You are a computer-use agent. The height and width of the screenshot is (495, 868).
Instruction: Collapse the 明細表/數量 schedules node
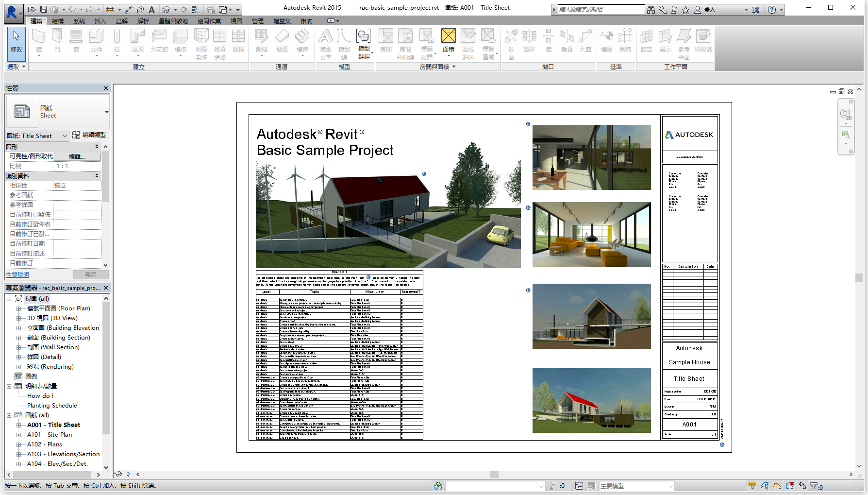[x=9, y=386]
